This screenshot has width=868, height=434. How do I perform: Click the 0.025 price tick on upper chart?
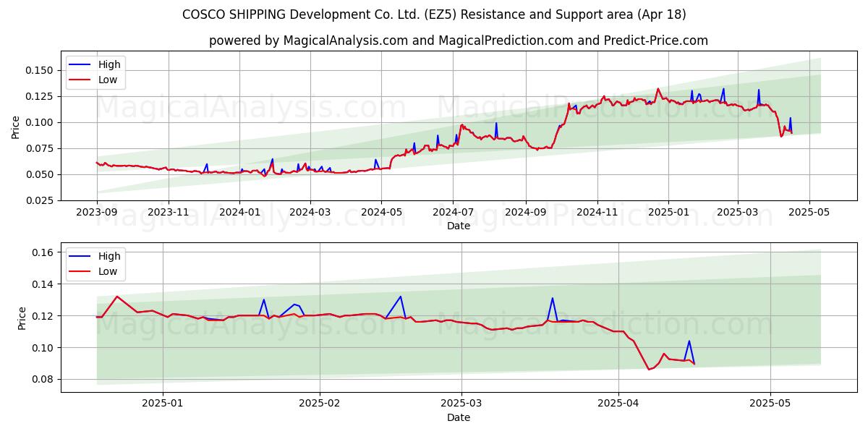coord(41,200)
